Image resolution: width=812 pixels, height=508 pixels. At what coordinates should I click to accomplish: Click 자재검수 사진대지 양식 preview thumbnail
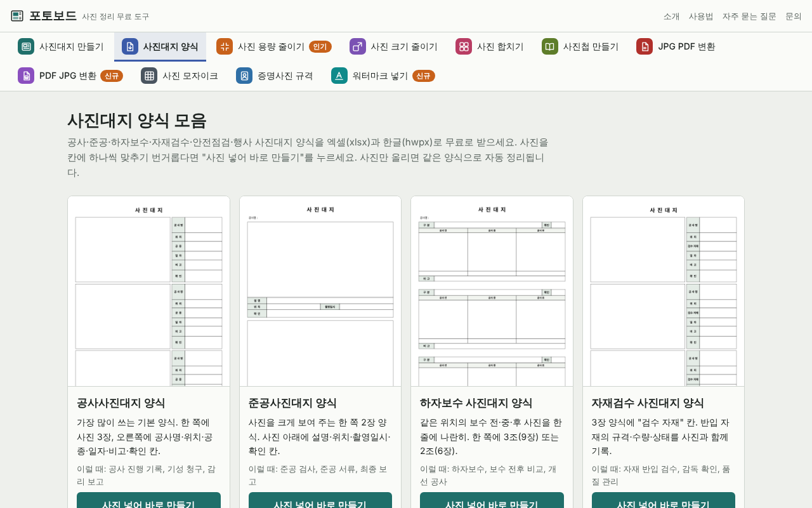pyautogui.click(x=664, y=291)
